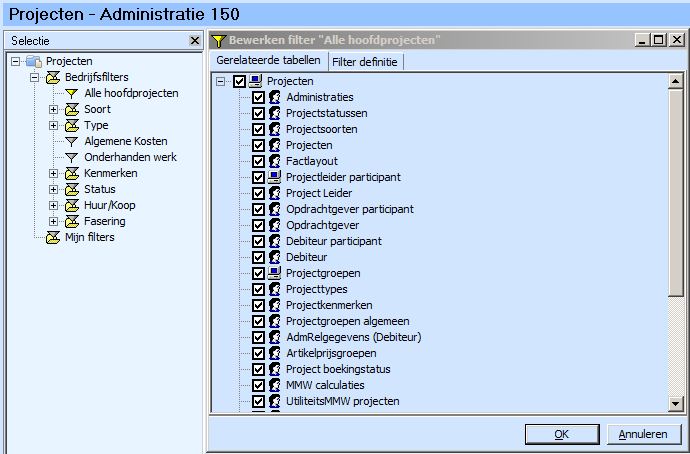Click the person icon beside Project Leider
Viewport: 690px width, 454px height.
pyautogui.click(x=275, y=193)
